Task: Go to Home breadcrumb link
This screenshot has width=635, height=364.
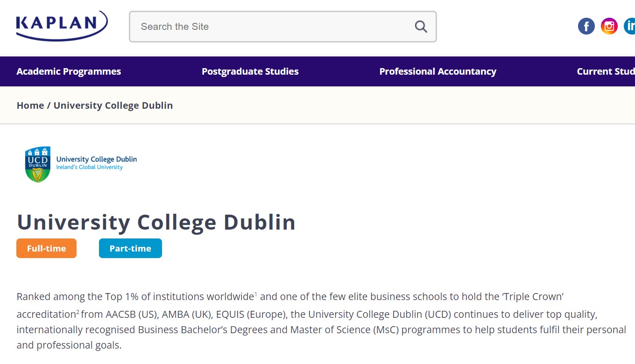Action: click(x=30, y=105)
